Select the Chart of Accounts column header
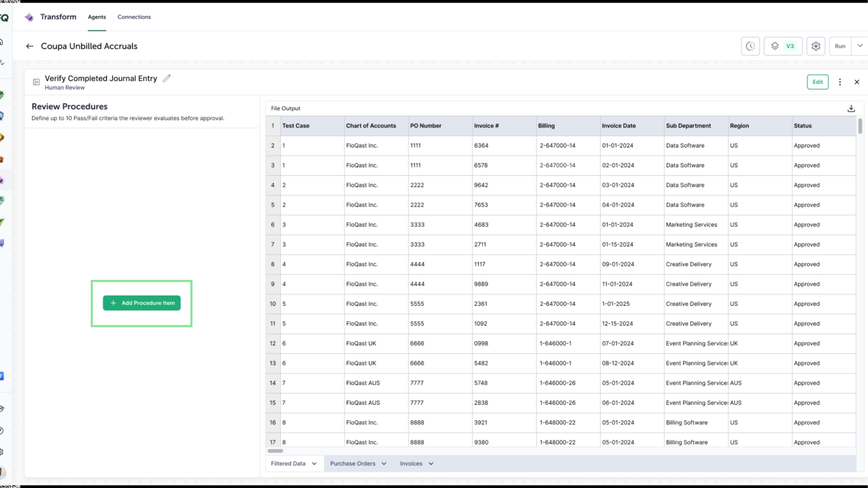Viewport: 868px width, 488px height. tap(376, 126)
